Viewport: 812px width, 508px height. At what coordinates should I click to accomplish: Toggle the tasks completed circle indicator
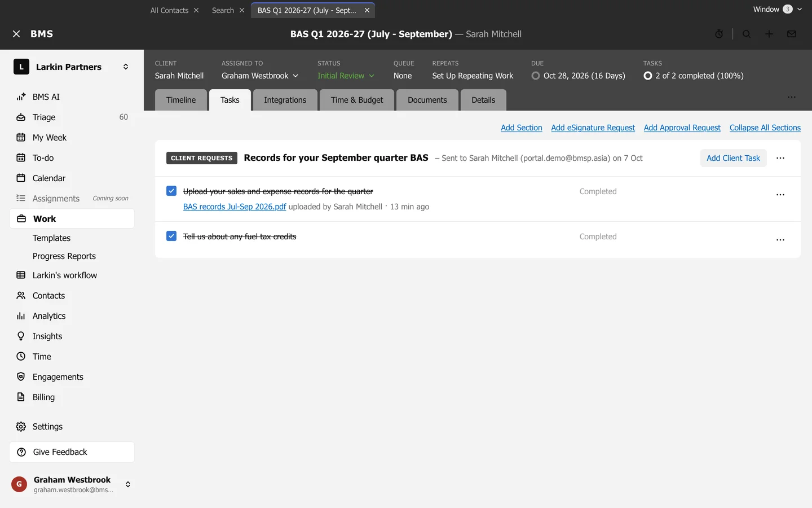[x=648, y=76]
